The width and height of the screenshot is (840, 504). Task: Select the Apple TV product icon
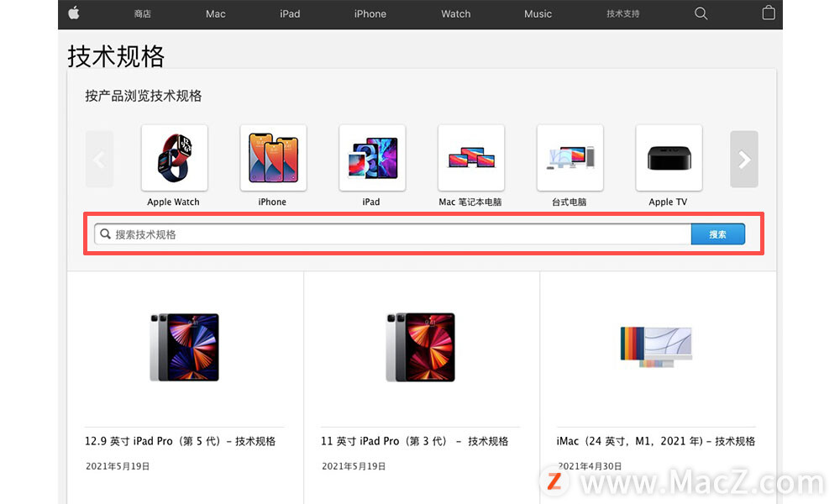[669, 158]
